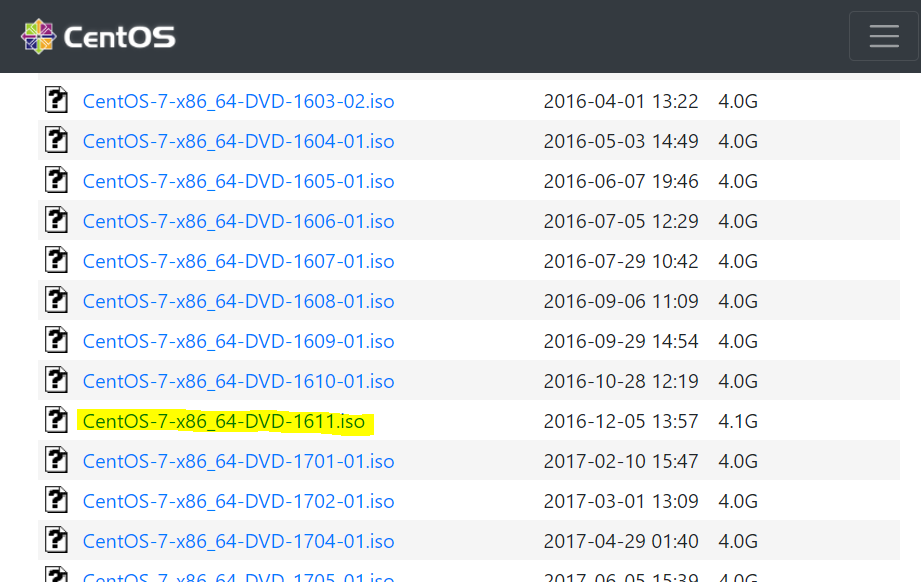The width and height of the screenshot is (921, 582).
Task: Click CentOS-7-x86_64-DVD-1610-01.iso link
Action: 238,381
